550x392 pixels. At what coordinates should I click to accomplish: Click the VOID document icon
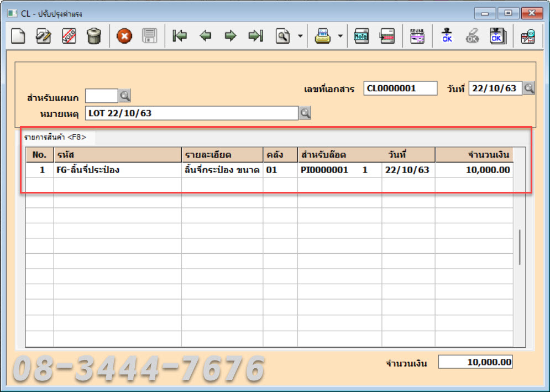click(x=69, y=36)
